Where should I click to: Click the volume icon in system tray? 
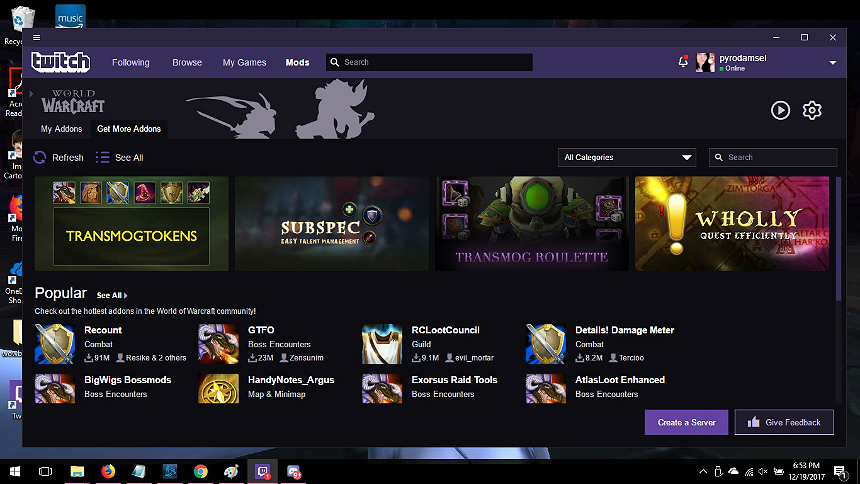763,471
